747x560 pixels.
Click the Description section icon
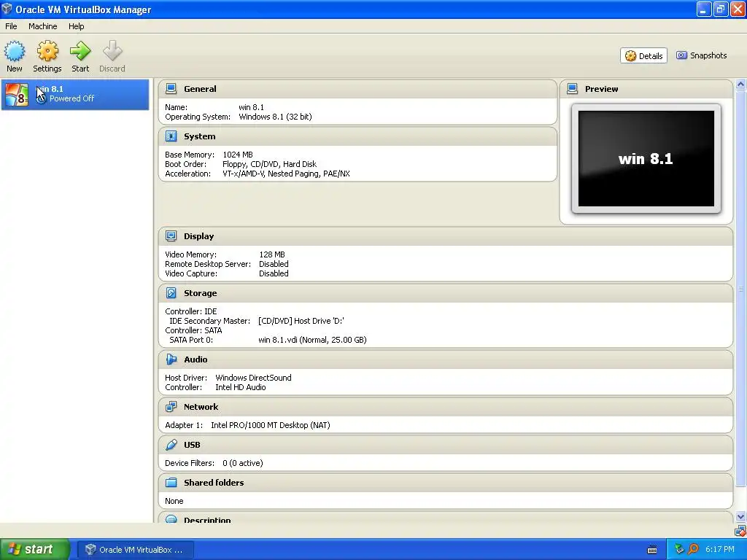tap(171, 519)
